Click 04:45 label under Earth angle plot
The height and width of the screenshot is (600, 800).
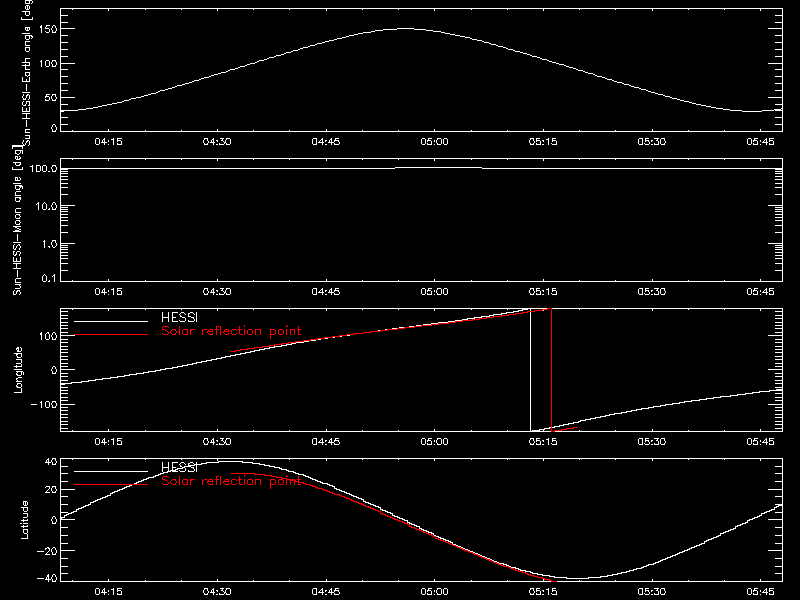coord(326,142)
